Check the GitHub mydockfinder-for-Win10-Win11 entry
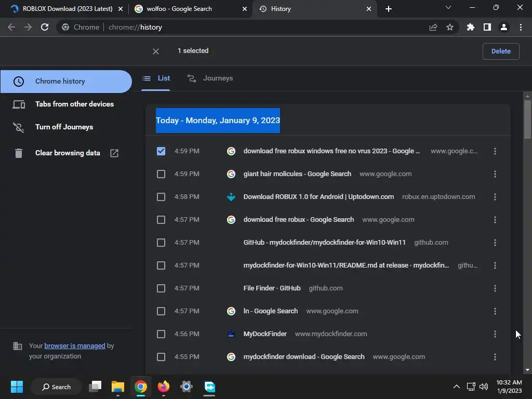This screenshot has width=532, height=399. click(161, 243)
